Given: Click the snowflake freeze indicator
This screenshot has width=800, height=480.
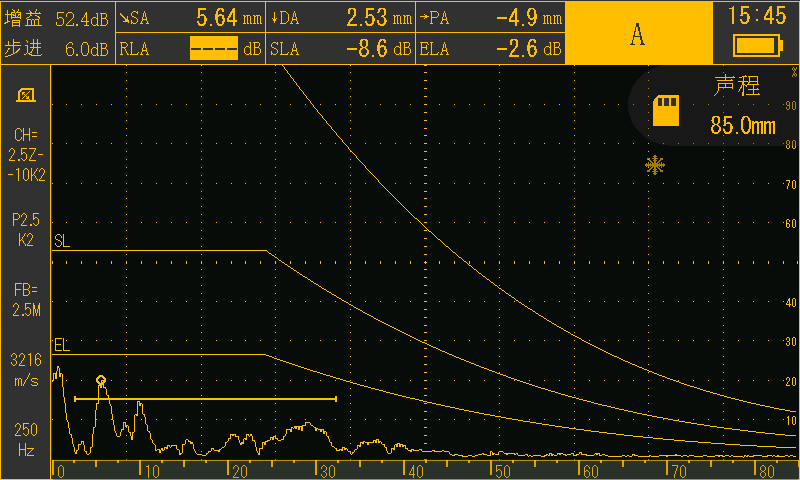Looking at the screenshot, I should [655, 165].
